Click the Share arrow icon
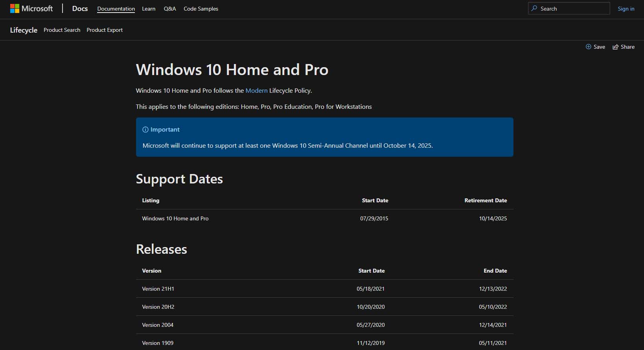This screenshot has width=644, height=350. pyautogui.click(x=615, y=47)
